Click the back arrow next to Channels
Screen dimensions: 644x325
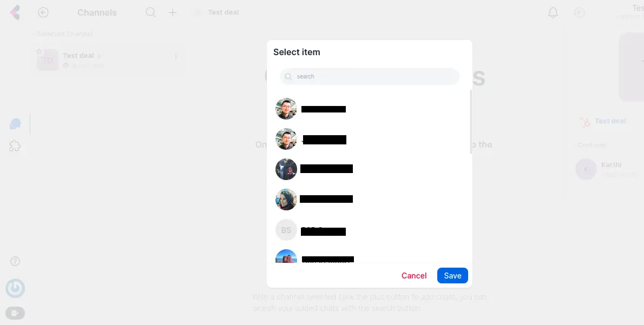click(43, 12)
